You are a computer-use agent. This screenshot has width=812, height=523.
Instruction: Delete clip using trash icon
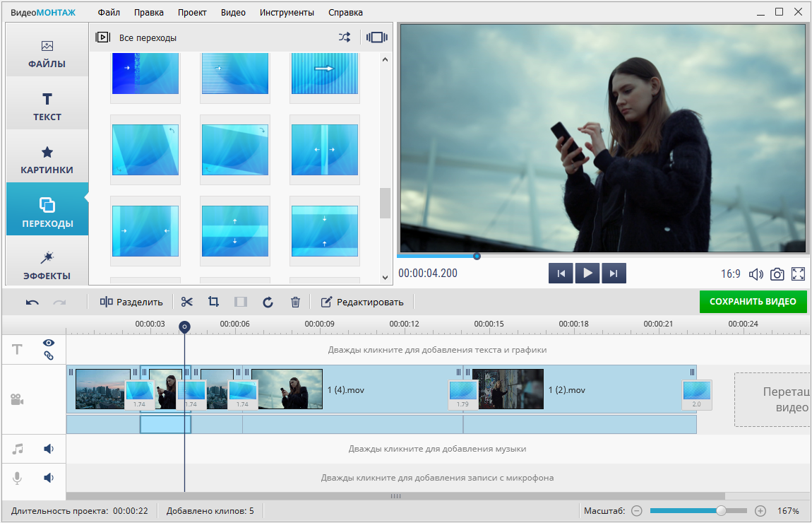point(295,302)
